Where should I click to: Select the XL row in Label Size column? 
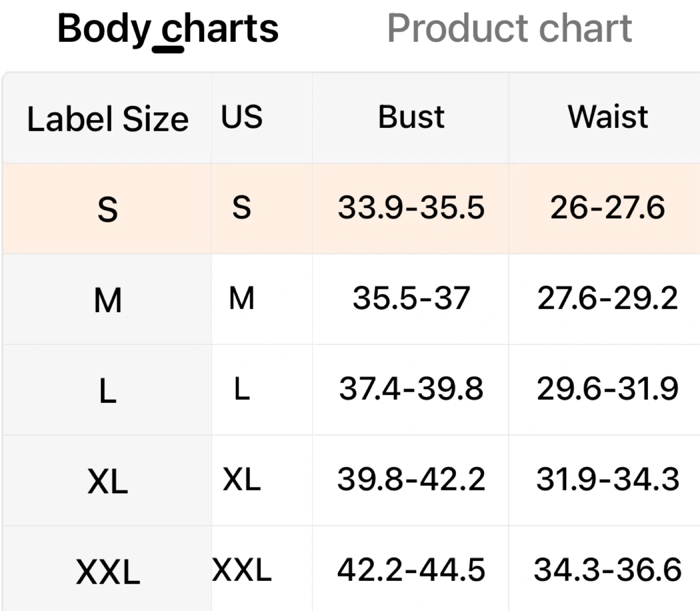click(107, 481)
